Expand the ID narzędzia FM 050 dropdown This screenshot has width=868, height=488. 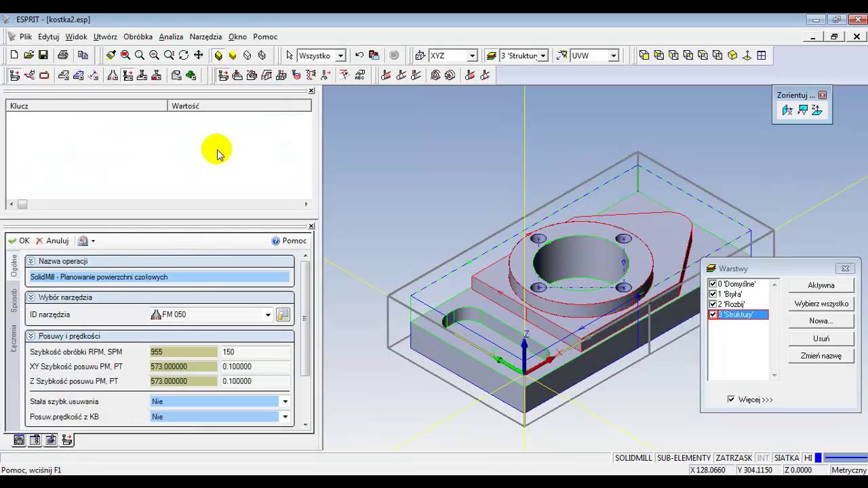tap(268, 314)
